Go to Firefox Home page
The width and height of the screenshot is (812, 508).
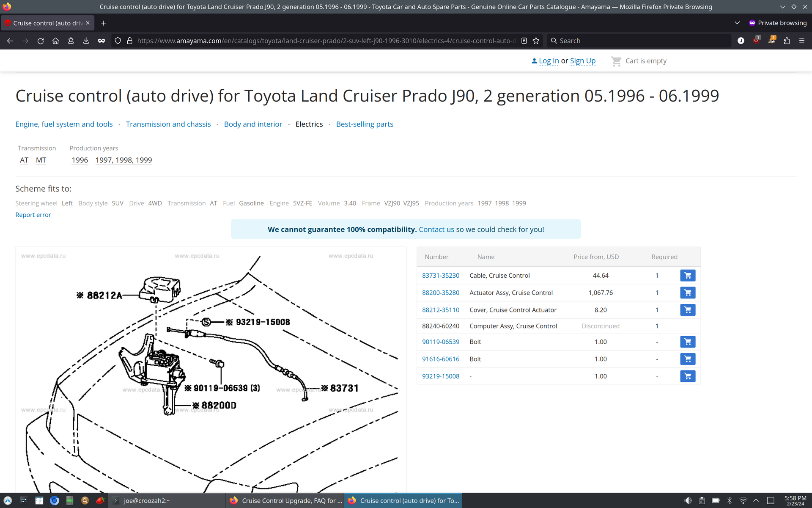click(x=55, y=41)
